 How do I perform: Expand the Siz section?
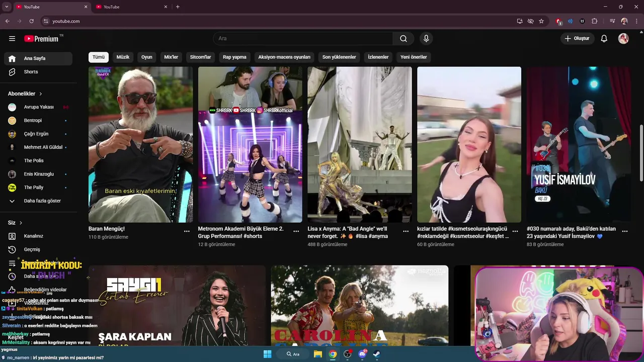click(x=15, y=223)
